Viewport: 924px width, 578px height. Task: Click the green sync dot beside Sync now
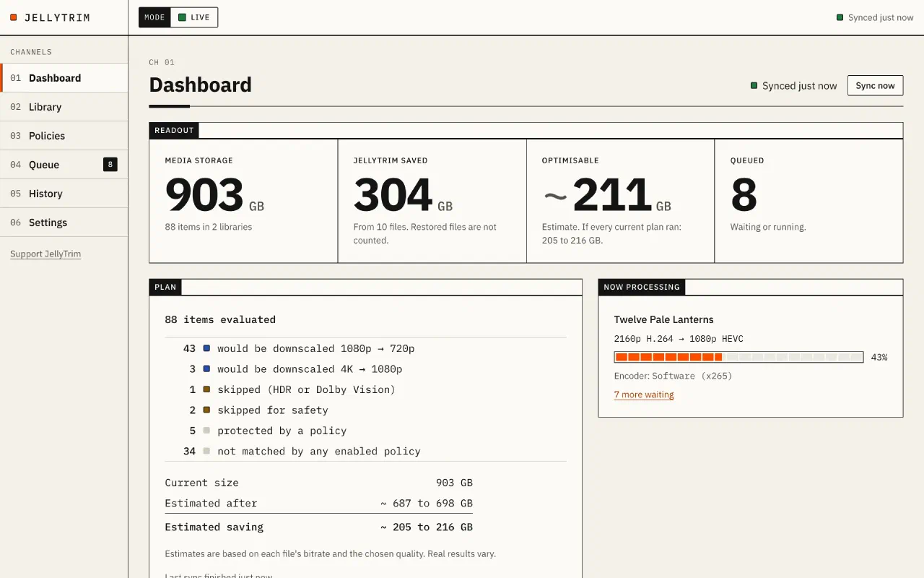[754, 85]
